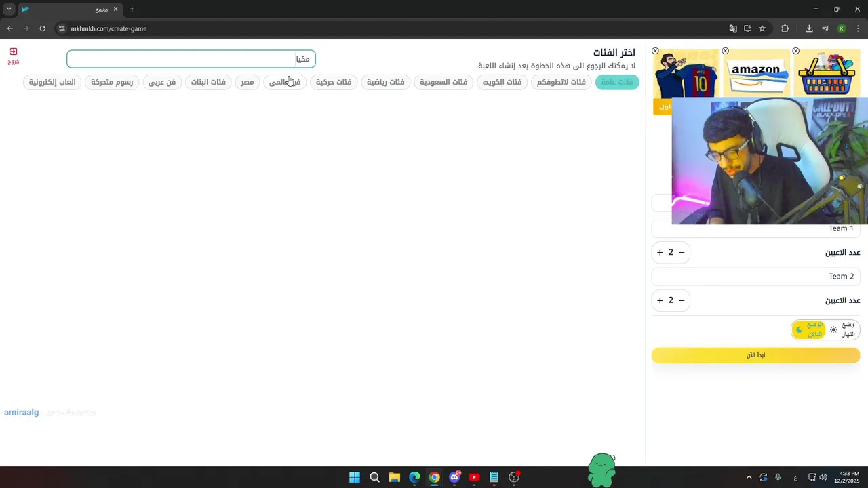Select the فن عربي category chip

coord(163,82)
